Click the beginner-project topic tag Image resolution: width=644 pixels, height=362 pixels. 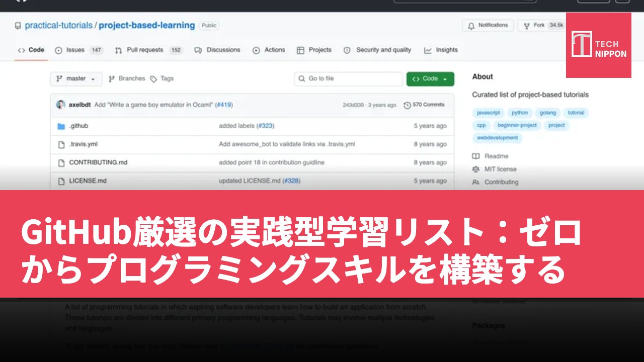coord(517,126)
